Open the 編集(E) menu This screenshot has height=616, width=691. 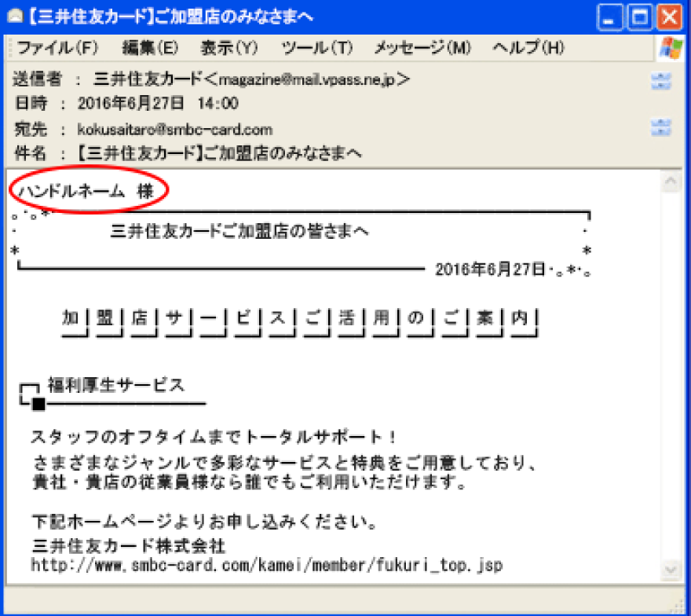click(150, 48)
